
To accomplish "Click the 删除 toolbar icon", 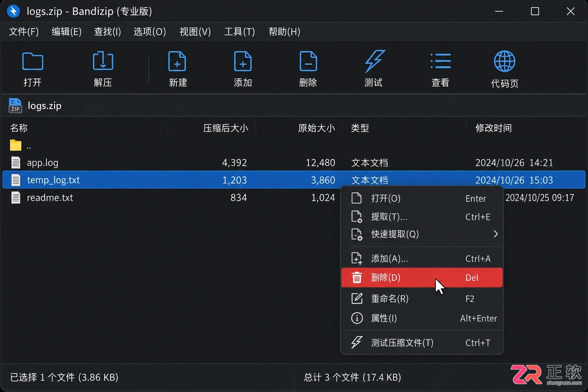I will [x=308, y=61].
